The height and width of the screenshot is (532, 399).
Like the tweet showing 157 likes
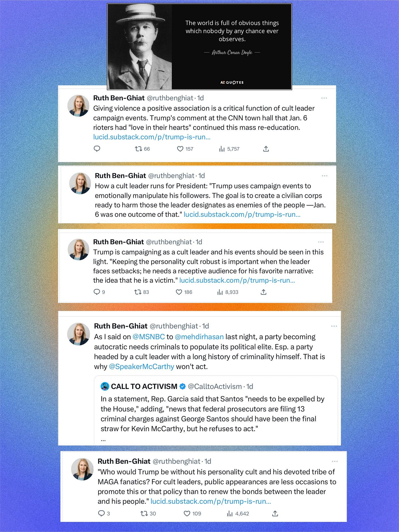point(180,149)
